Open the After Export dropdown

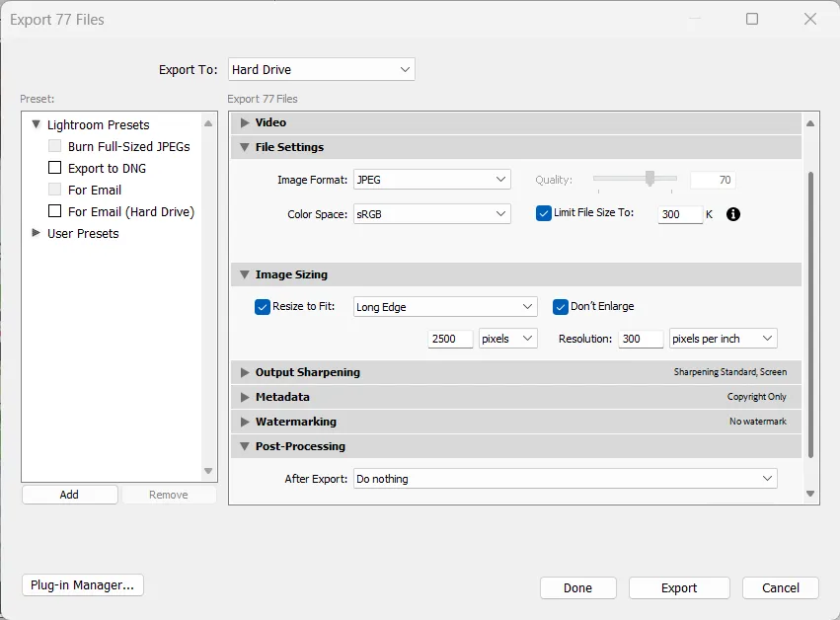coord(566,479)
